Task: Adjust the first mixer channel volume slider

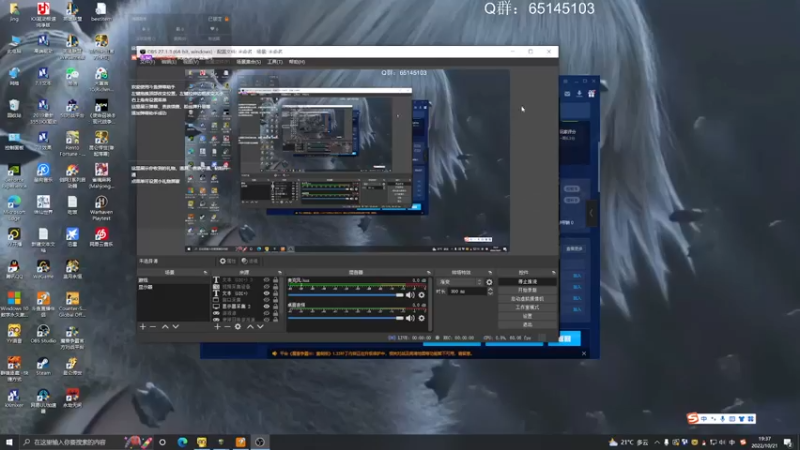Action: pyautogui.click(x=346, y=295)
